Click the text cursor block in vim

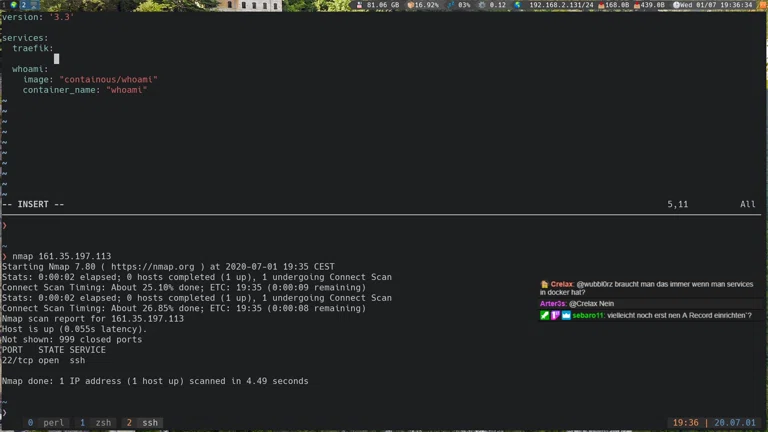[x=56, y=59]
